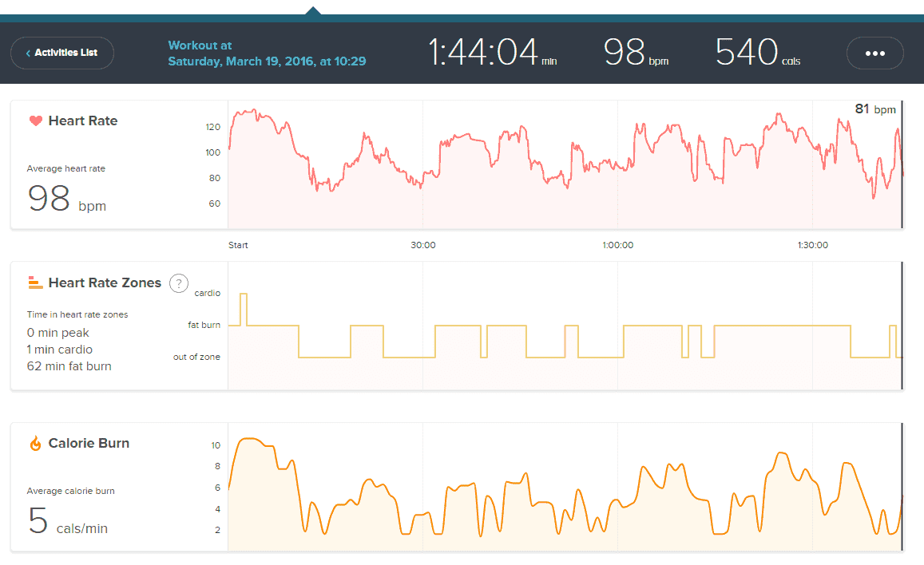Open the three-dots more options menu
Screen dimensions: 924x565
(874, 53)
